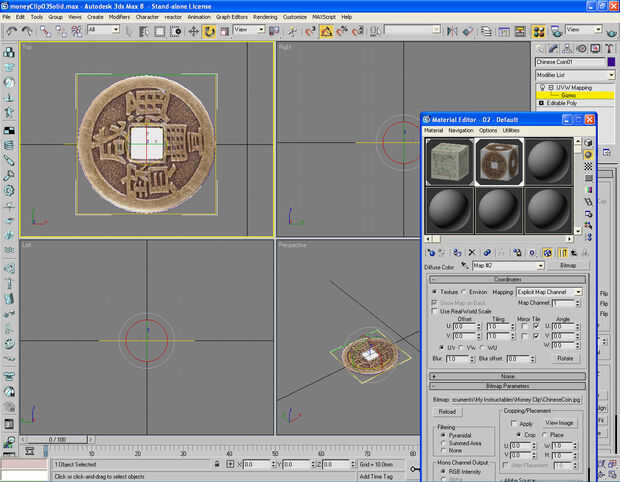Click the Sample Type icon in Material Editor
This screenshot has height=482, width=620.
click(588, 142)
